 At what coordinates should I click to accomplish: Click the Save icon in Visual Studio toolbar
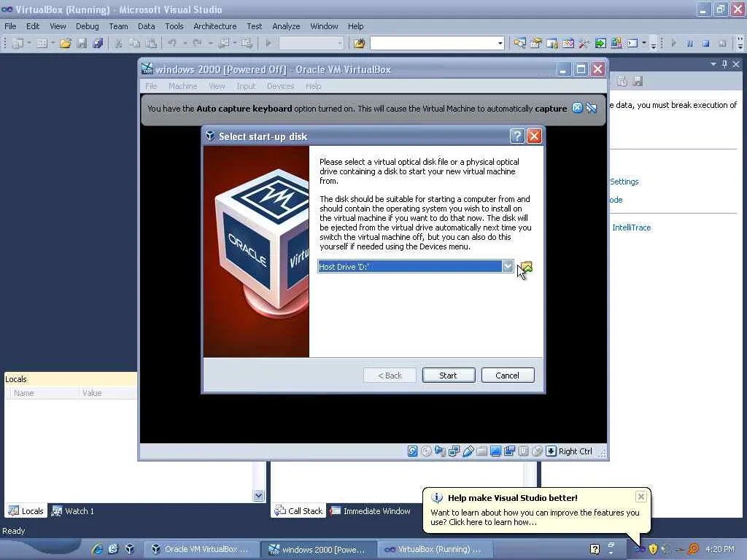(x=82, y=43)
